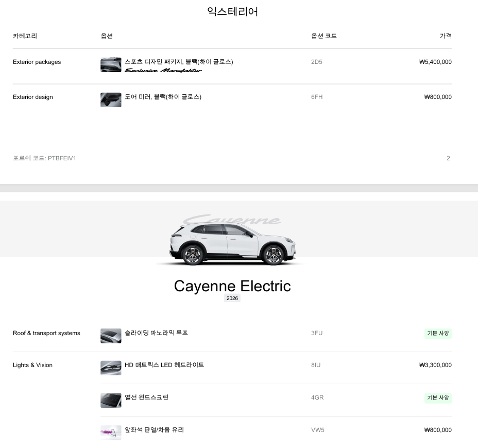
Task: Click the 기본 사양 badge for 열선 윈드스크린
Action: point(438,398)
